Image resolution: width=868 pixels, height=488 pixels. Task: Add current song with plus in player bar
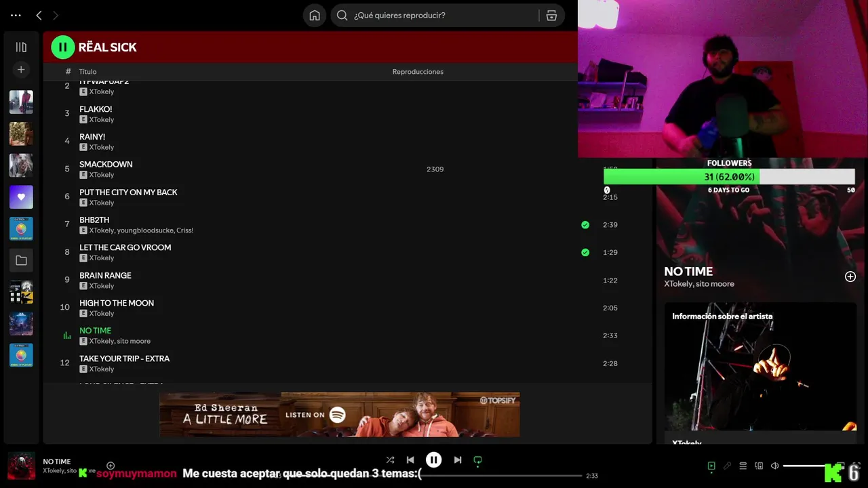click(111, 466)
